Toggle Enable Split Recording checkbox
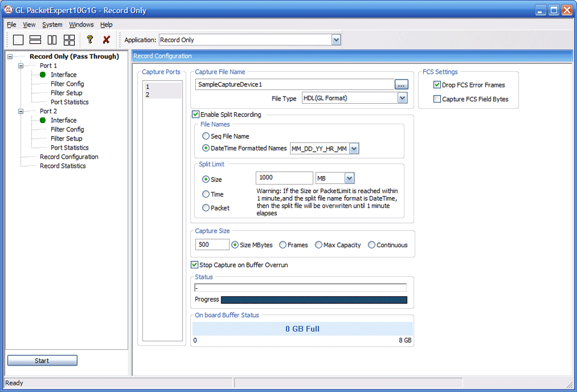This screenshot has height=392, width=577. 196,115
